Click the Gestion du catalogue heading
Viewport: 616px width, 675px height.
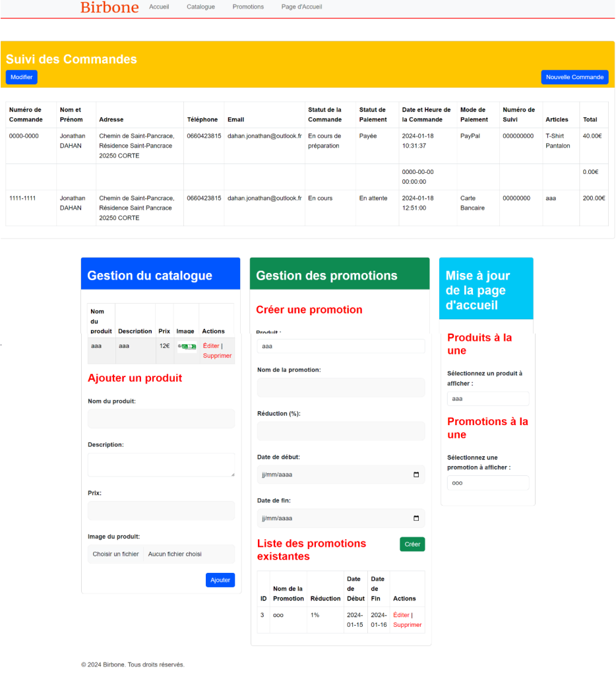point(150,276)
